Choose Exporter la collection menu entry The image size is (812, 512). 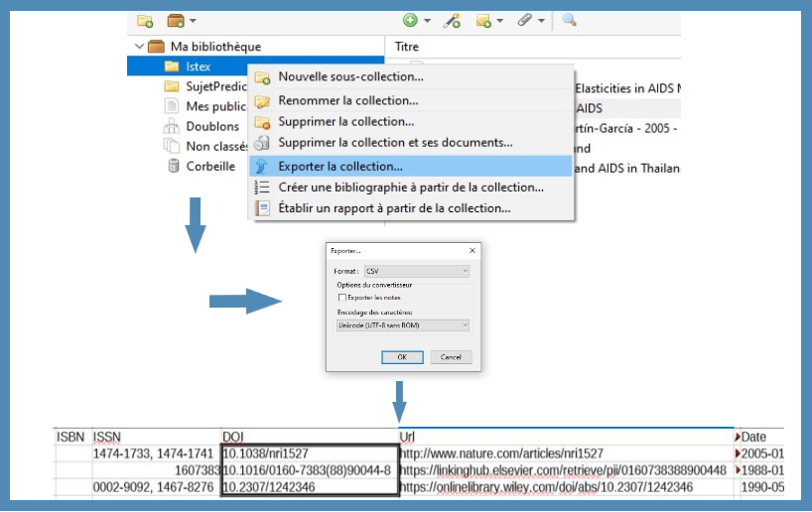(x=339, y=166)
